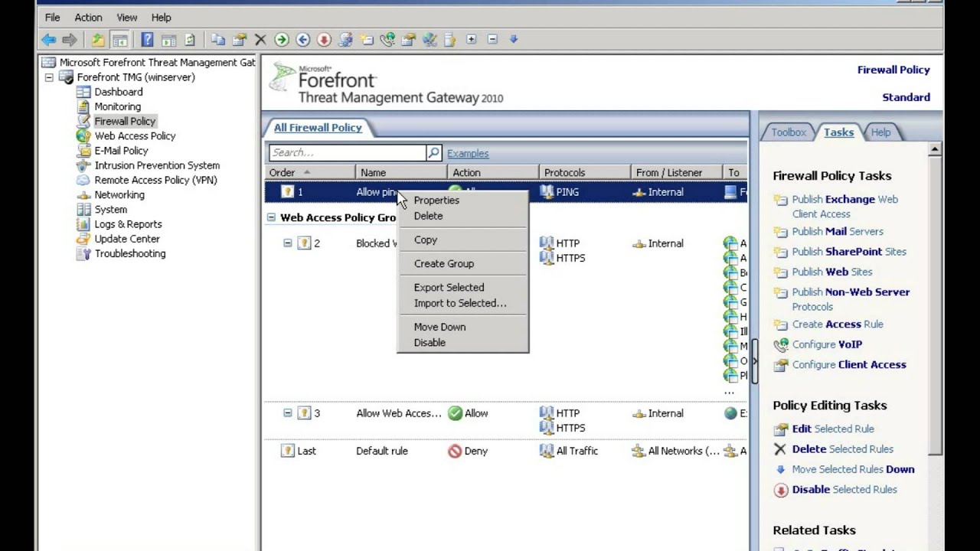Click the blue Move Down arrow toolbar icon
The width and height of the screenshot is (980, 551).
tap(514, 40)
